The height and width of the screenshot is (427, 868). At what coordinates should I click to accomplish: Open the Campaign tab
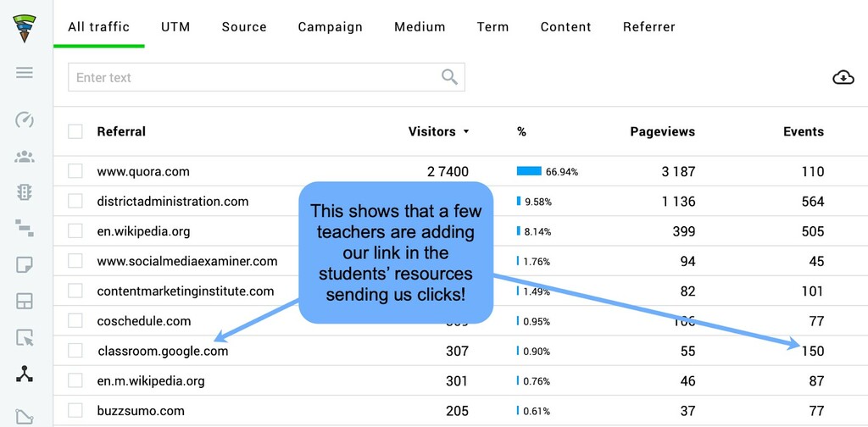click(330, 27)
